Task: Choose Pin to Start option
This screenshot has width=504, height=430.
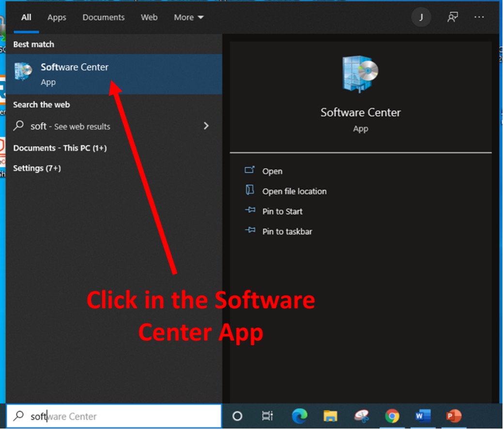Action: click(282, 211)
